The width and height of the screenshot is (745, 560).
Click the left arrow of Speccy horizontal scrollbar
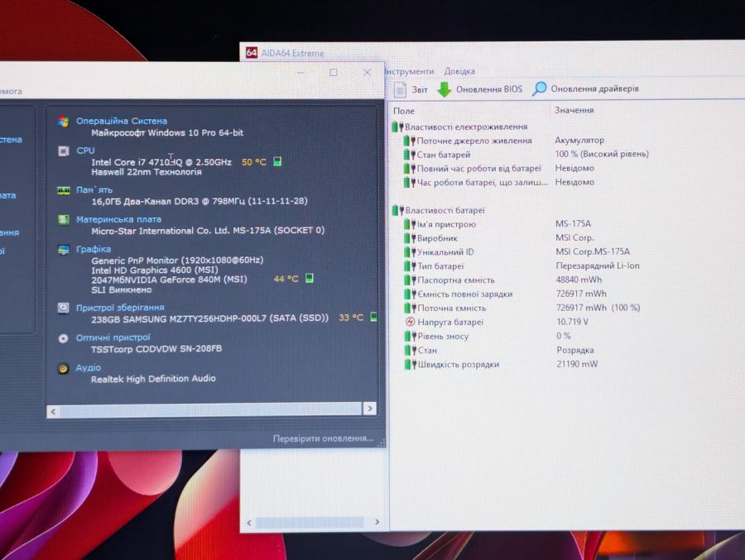[x=53, y=411]
